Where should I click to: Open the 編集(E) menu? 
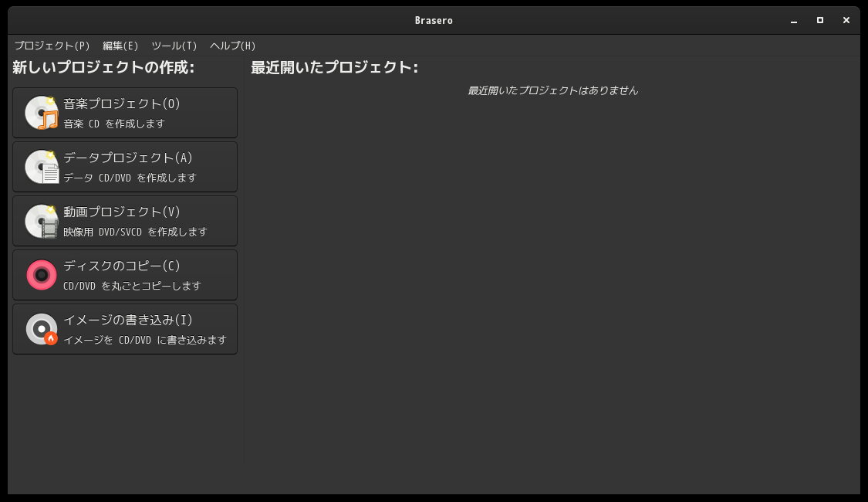tap(120, 46)
